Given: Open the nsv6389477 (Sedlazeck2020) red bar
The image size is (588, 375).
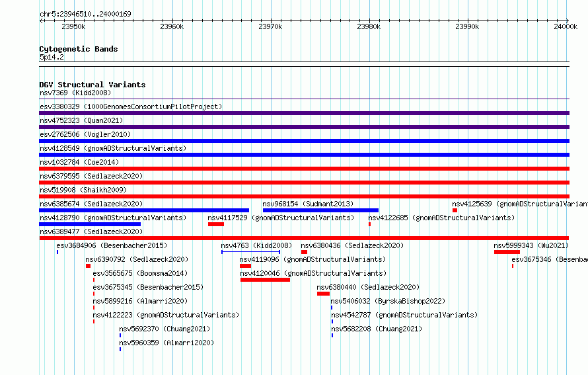Looking at the screenshot, I should [x=304, y=238].
